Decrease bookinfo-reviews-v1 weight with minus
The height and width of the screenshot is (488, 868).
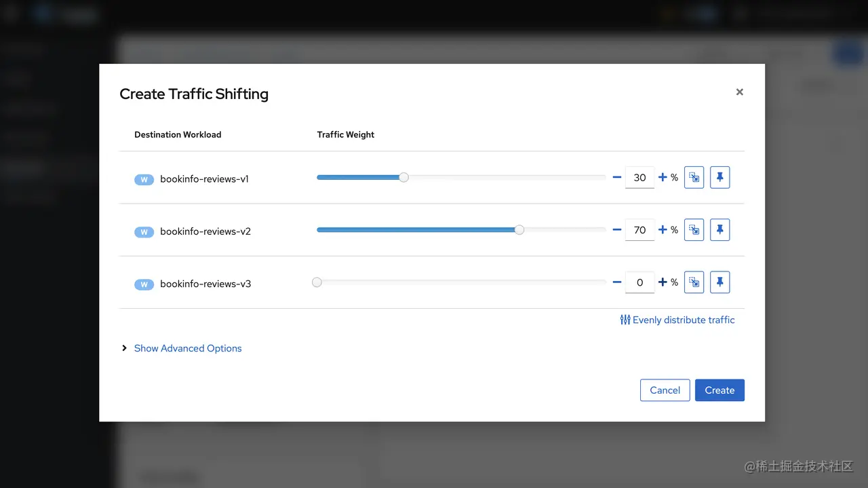pos(617,177)
